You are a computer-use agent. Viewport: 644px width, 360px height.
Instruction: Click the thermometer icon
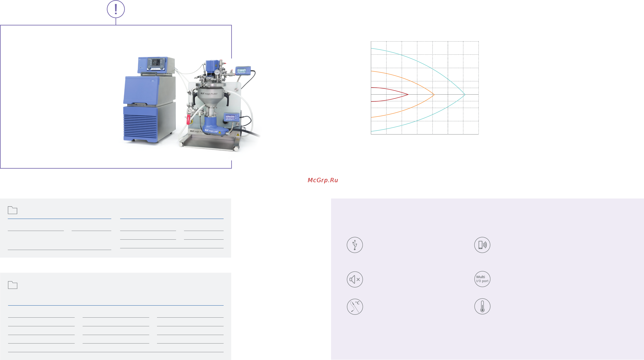(482, 306)
